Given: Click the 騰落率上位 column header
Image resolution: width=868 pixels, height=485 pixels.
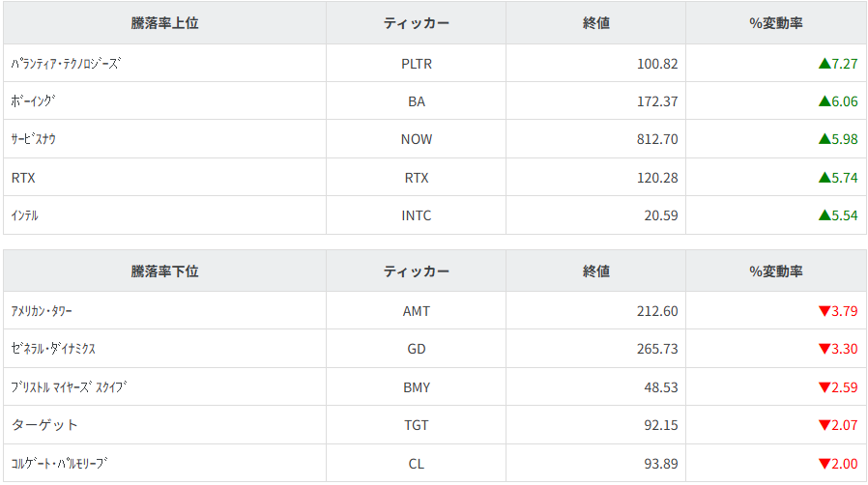Looking at the screenshot, I should (x=164, y=23).
